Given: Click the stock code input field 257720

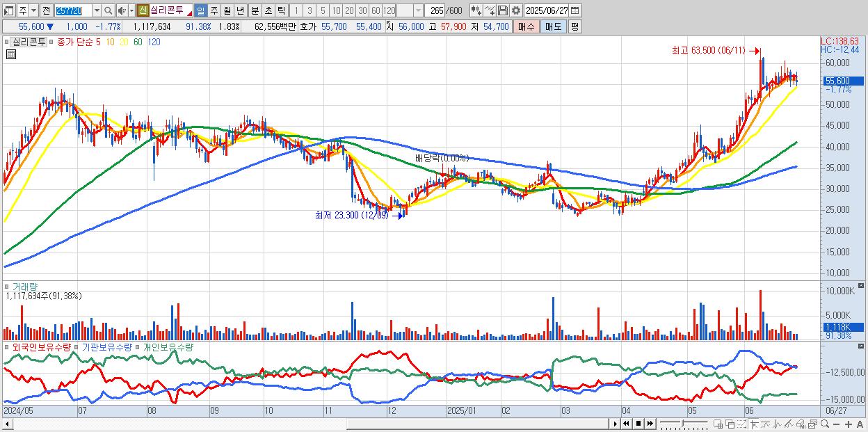Looking at the screenshot, I should click(73, 10).
